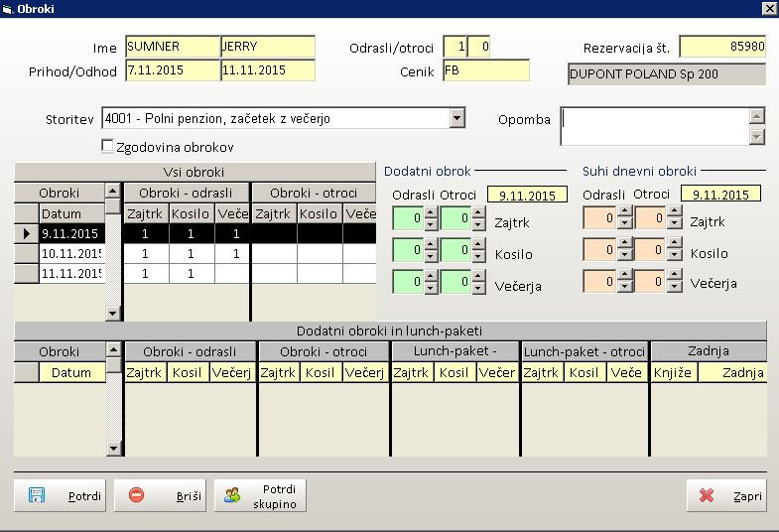The width and height of the screenshot is (779, 532).
Task: Click Dodatni obrok adults Zajtrk green field
Action: click(408, 218)
